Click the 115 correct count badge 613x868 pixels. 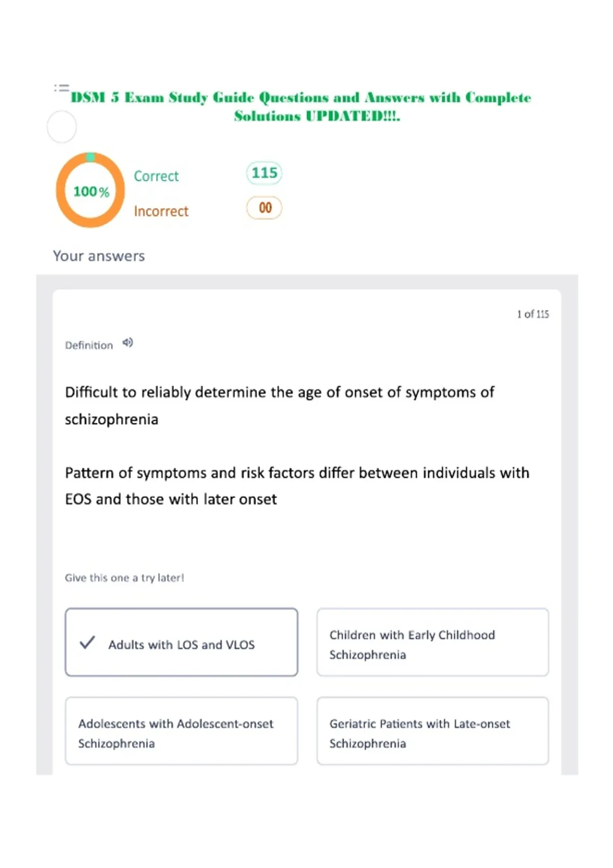click(264, 173)
